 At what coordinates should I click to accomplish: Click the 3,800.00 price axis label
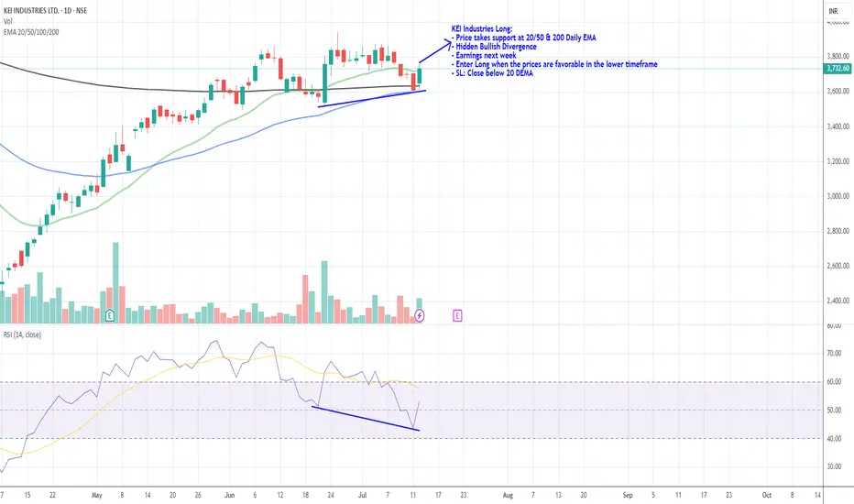coord(838,56)
